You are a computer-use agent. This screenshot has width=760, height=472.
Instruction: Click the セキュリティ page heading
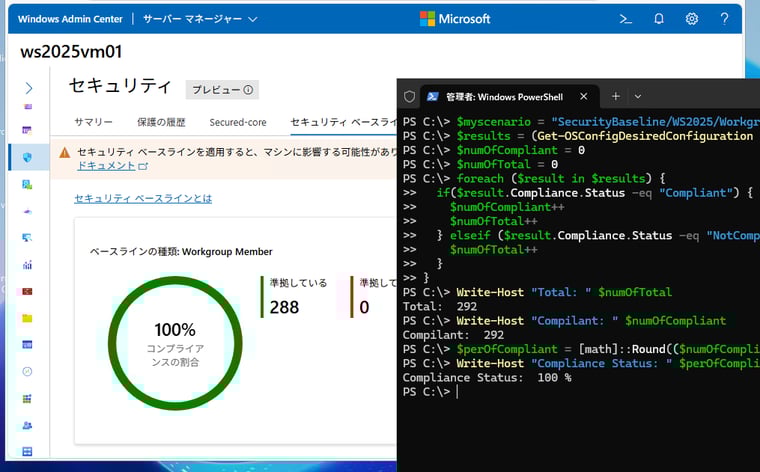tap(120, 86)
